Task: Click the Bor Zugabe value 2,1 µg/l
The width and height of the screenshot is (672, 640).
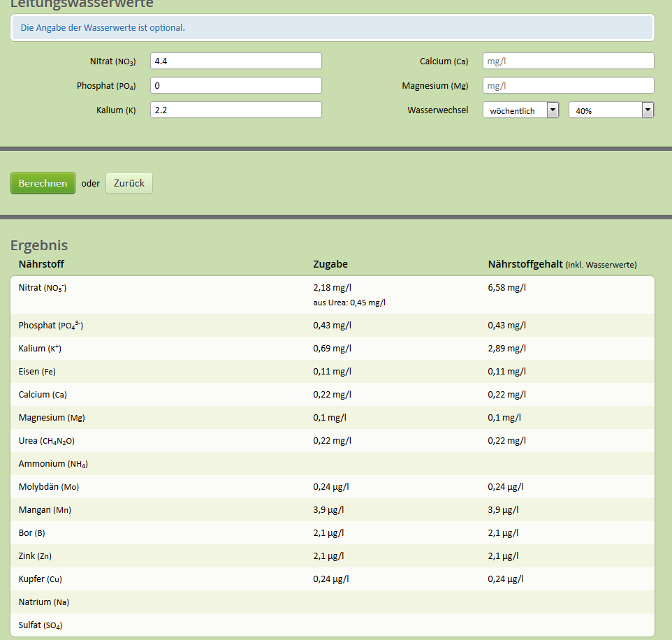Action: [328, 533]
